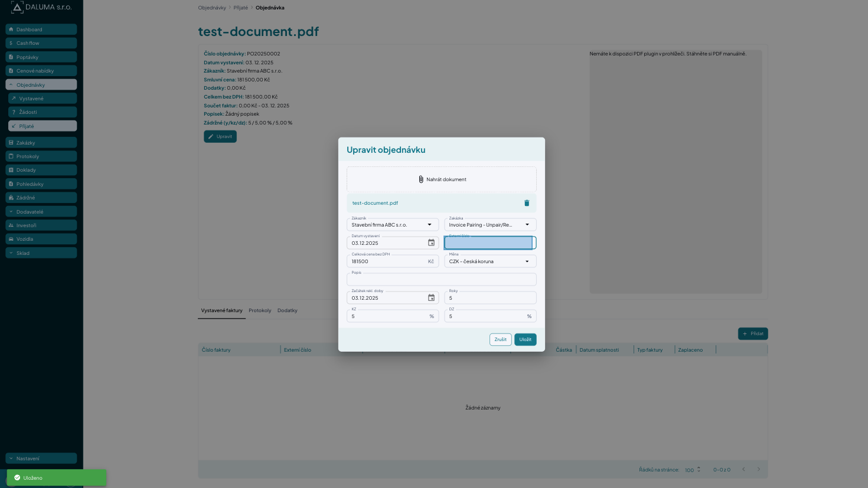868x488 pixels.
Task: Click Zrušit to cancel the dialog
Action: coord(501,339)
